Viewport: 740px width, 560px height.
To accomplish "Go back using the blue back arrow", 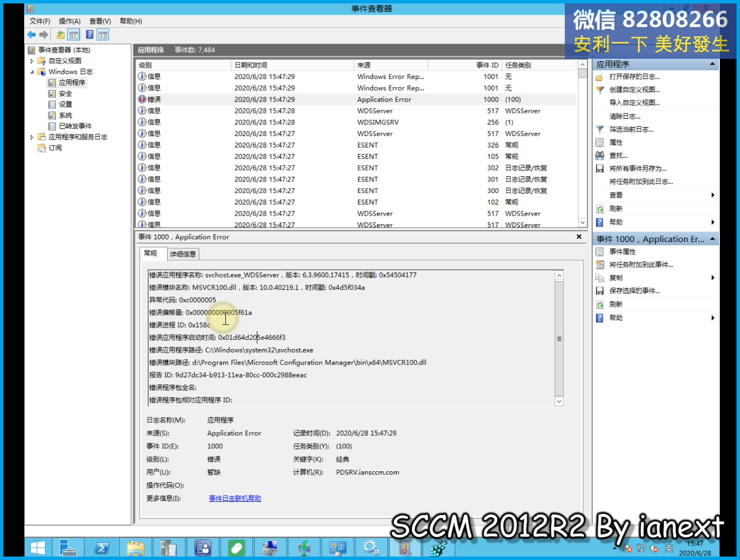I will click(31, 35).
